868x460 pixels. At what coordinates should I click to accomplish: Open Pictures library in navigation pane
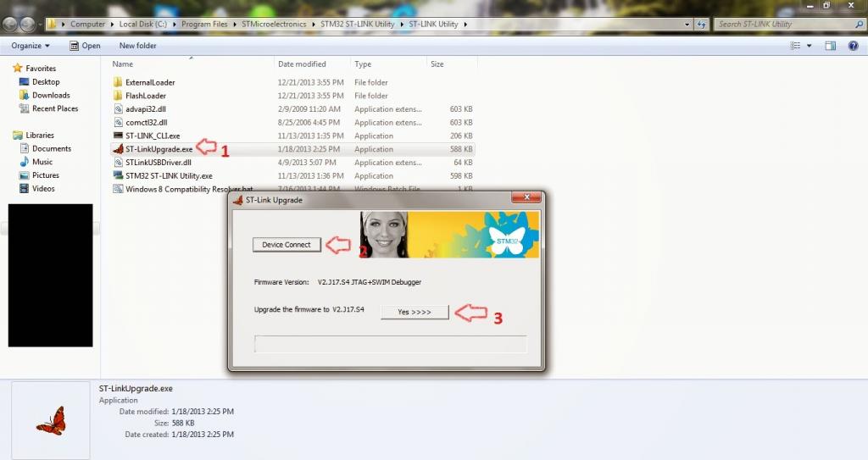click(46, 175)
